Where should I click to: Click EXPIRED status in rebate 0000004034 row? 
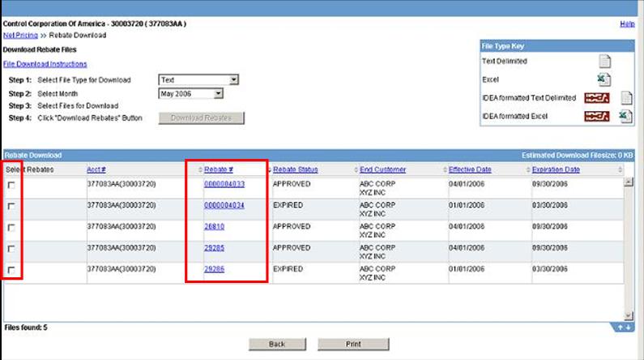288,205
